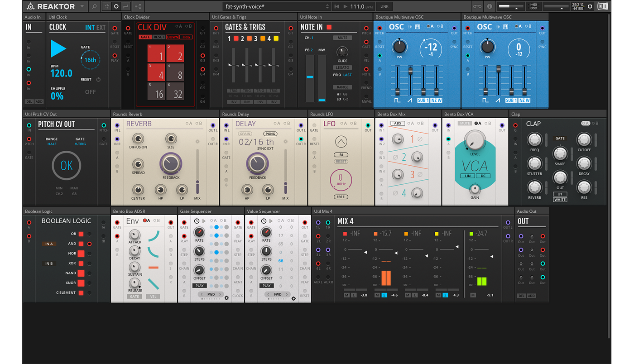This screenshot has width=634, height=364.
Task: Select the TRIG tab on Clock Divider
Action: tap(186, 37)
